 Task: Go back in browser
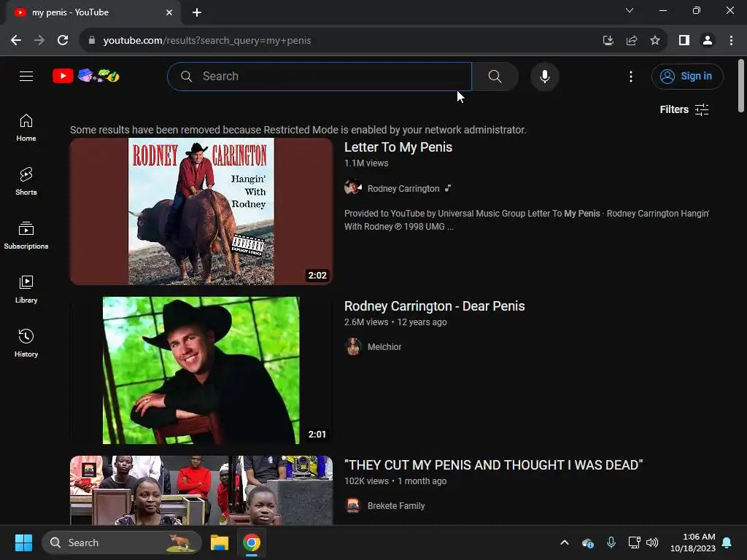pyautogui.click(x=16, y=41)
